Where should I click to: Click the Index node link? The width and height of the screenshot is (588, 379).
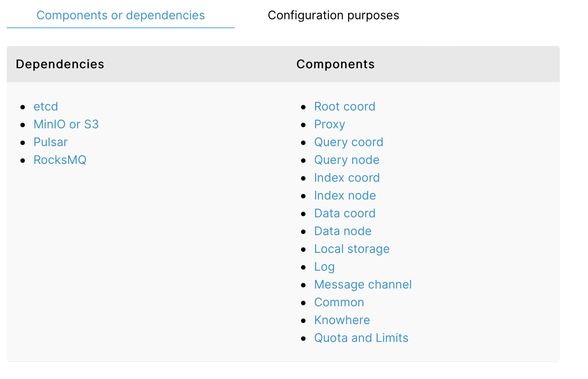point(345,195)
